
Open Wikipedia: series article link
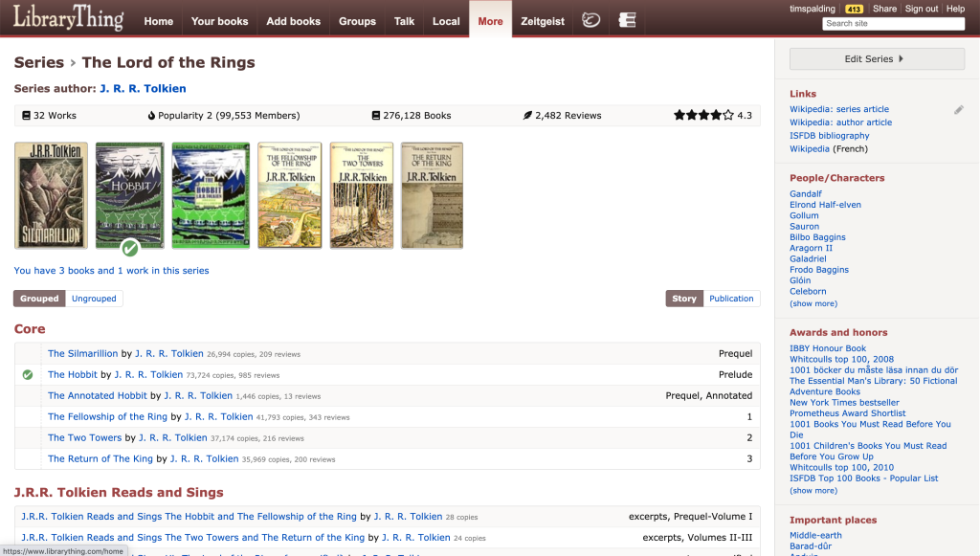(x=838, y=109)
